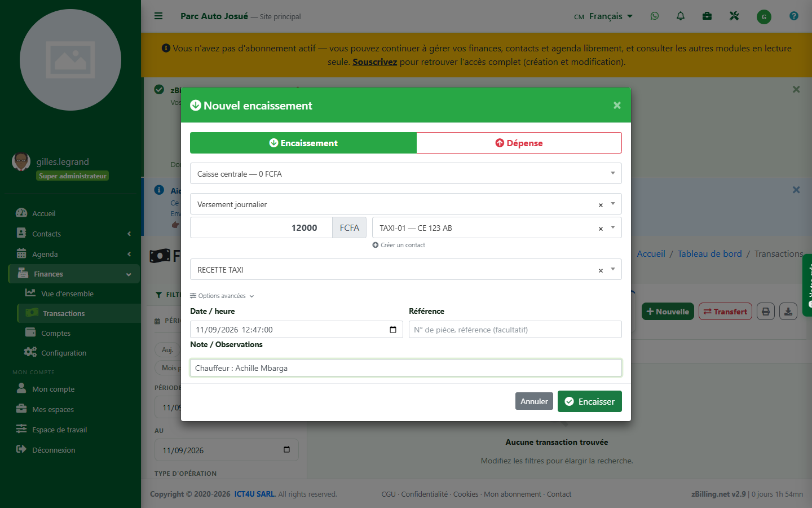812x508 pixels.
Task: Dismiss the blue help banner
Action: [x=796, y=190]
